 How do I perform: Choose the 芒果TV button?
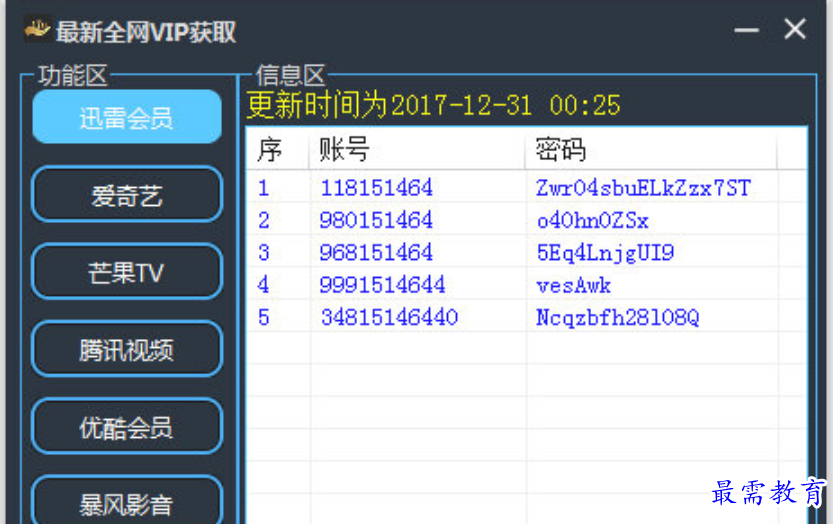click(127, 272)
